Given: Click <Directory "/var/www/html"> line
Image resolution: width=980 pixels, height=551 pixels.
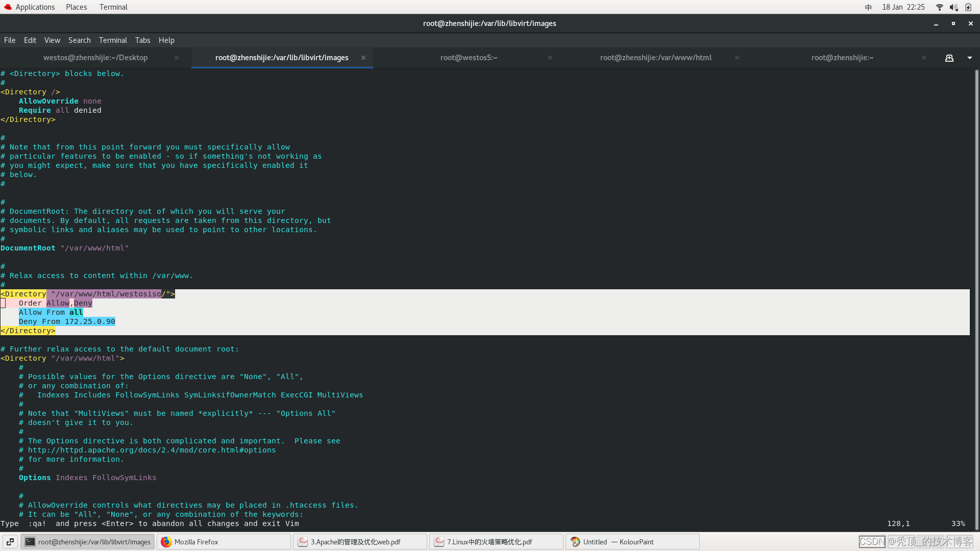Looking at the screenshot, I should tap(62, 358).
